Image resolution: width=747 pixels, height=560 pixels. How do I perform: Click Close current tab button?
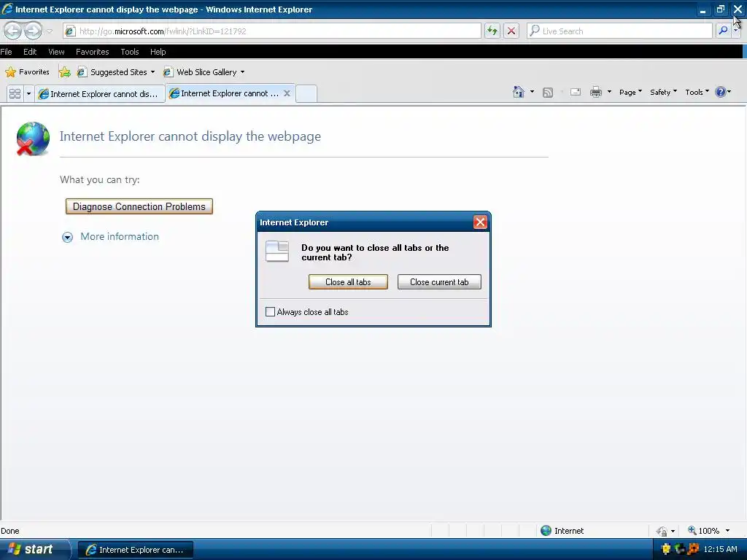(439, 282)
